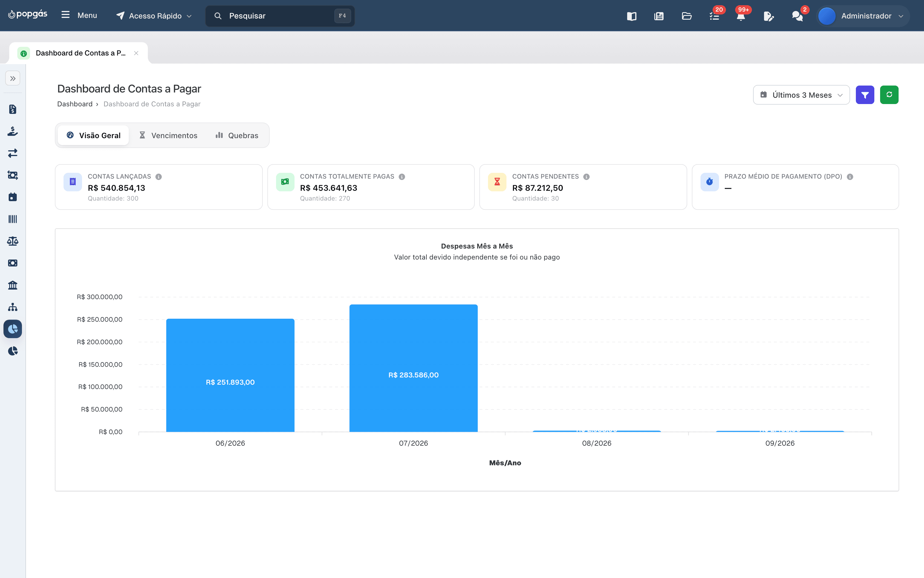
Task: Select the Dashboard de Contas a P... tab
Action: 78,53
